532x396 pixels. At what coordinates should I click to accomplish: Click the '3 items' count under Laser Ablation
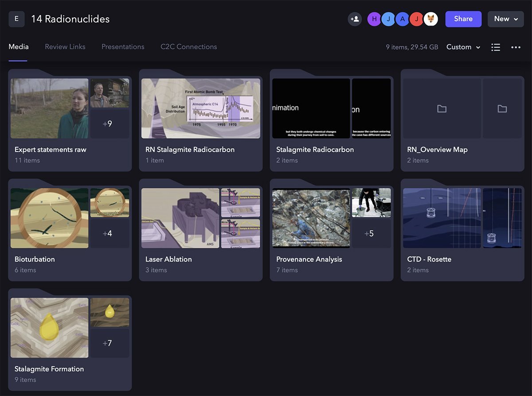coord(156,270)
